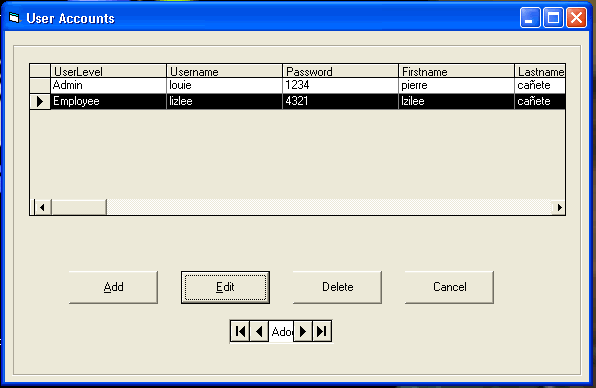
Task: Select the 'Admin' cell
Action: pyautogui.click(x=108, y=85)
